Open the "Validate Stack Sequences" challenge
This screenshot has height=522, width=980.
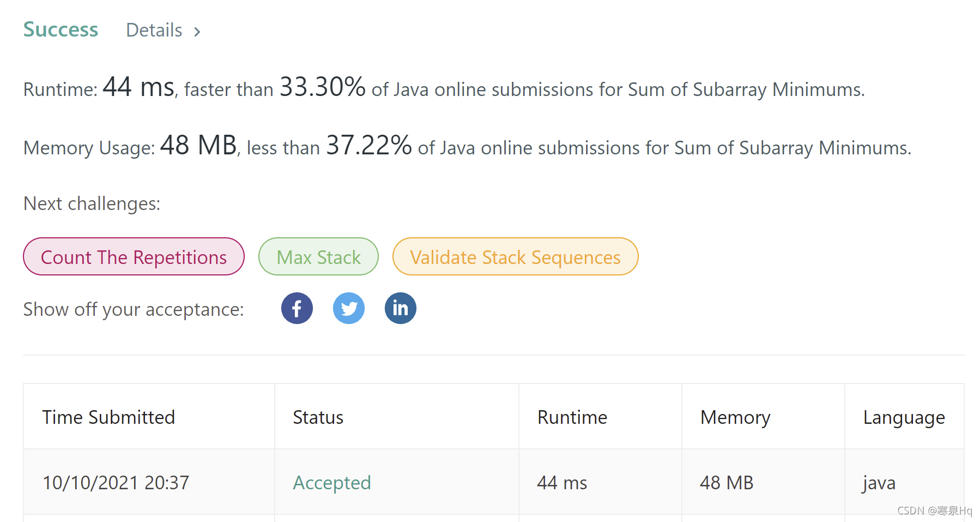coord(515,256)
